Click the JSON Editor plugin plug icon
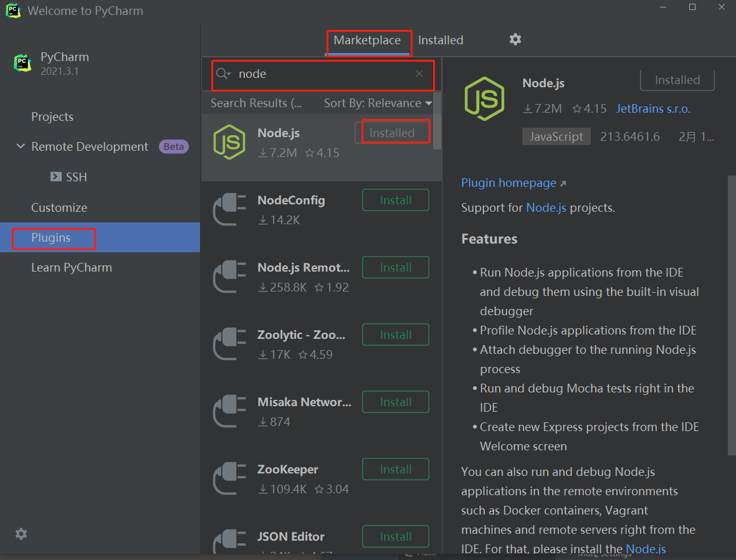The image size is (736, 560). point(229,542)
